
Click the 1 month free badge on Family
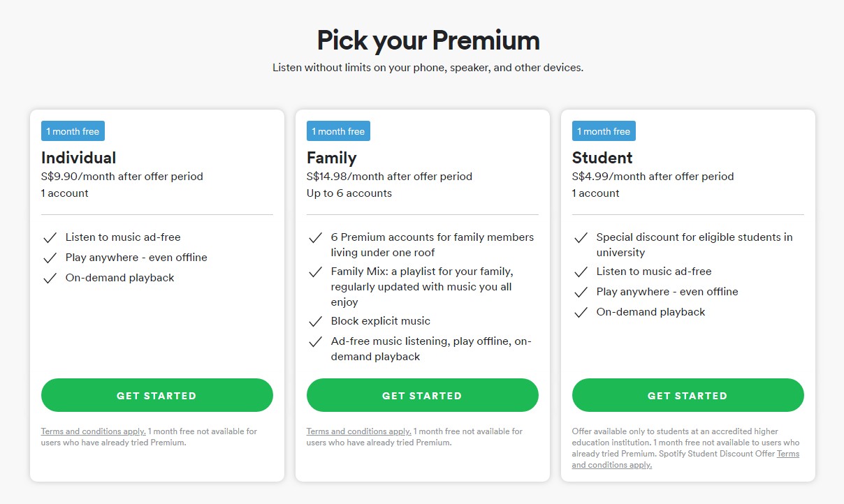338,131
